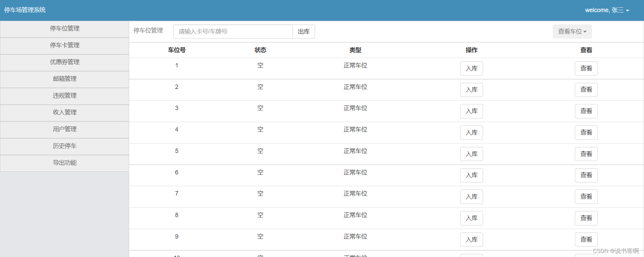Click 入库 for parking space 1
Viewport: 644px width, 257px height.
click(x=472, y=68)
